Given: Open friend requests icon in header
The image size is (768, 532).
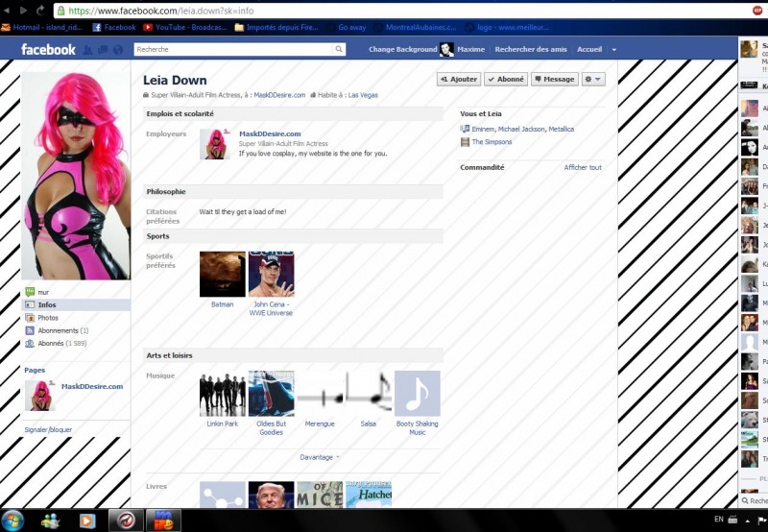Looking at the screenshot, I should 87,50.
